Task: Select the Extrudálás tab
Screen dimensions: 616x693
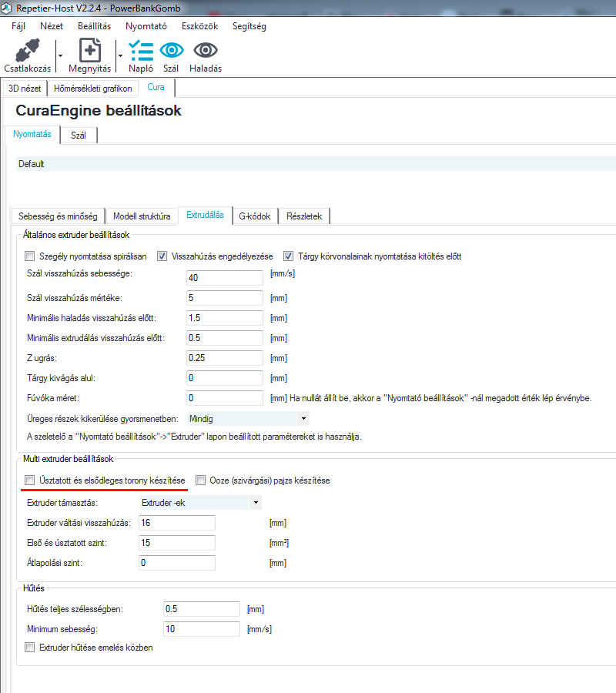Action: click(205, 216)
